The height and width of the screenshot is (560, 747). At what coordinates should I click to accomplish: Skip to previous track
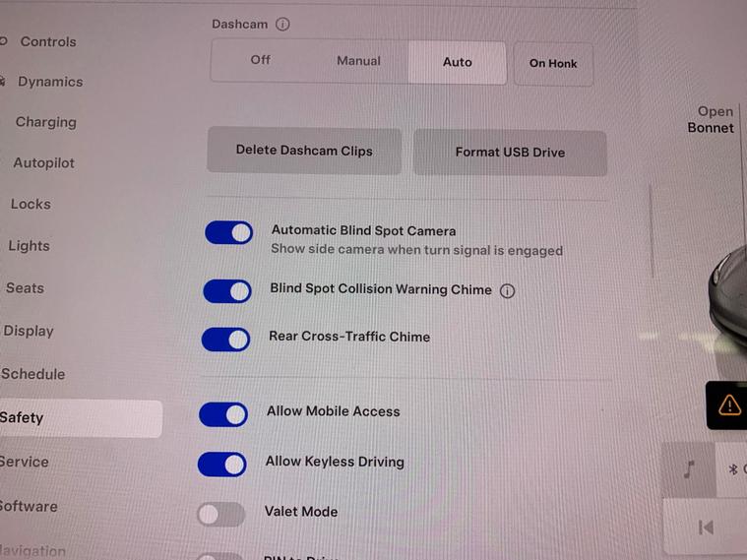[706, 528]
